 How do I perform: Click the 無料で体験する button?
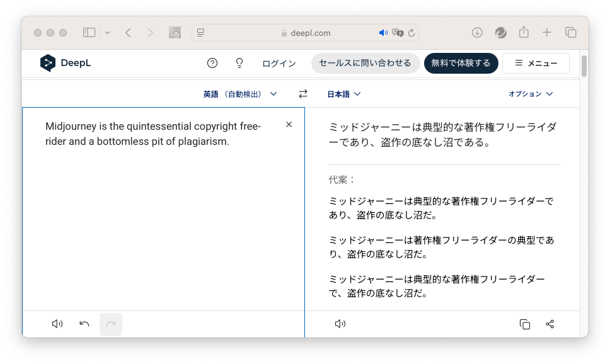coord(461,63)
